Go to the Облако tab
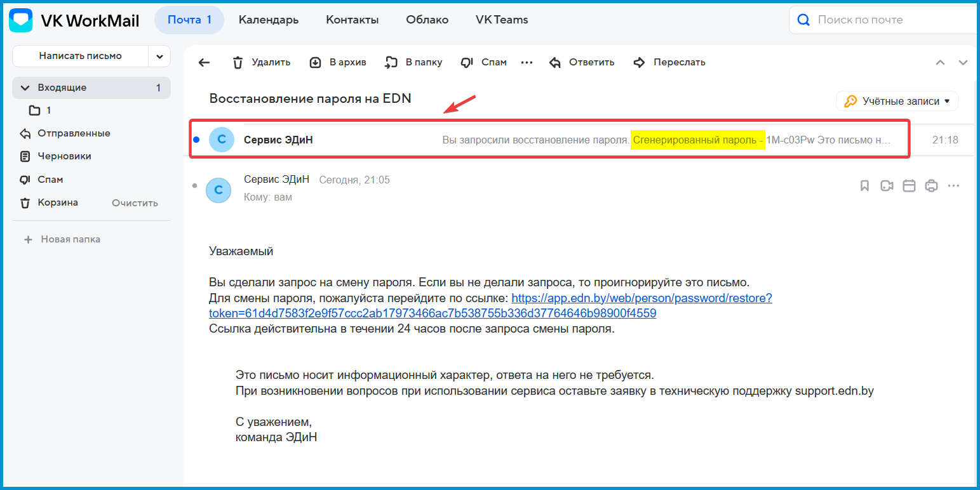This screenshot has width=980, height=490. (427, 20)
